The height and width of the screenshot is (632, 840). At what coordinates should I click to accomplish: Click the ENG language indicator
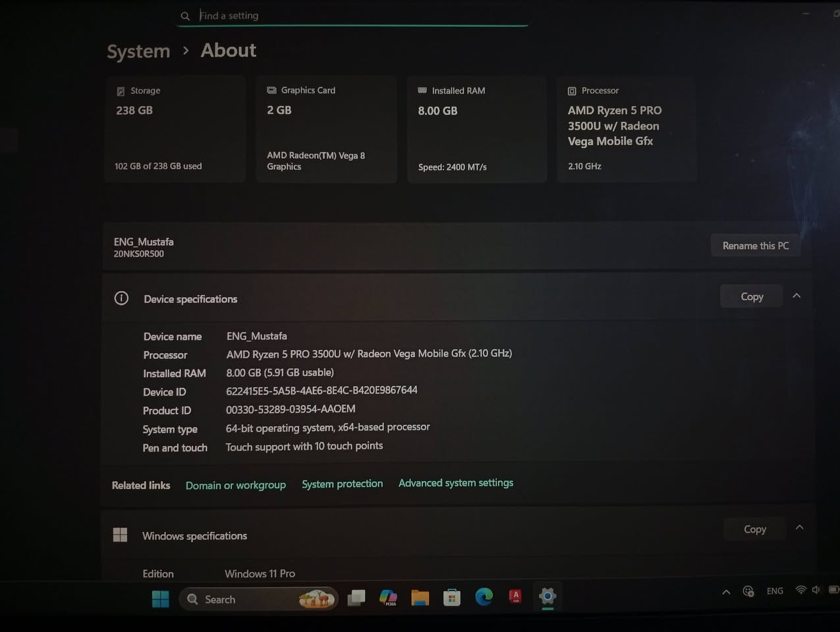click(x=774, y=591)
